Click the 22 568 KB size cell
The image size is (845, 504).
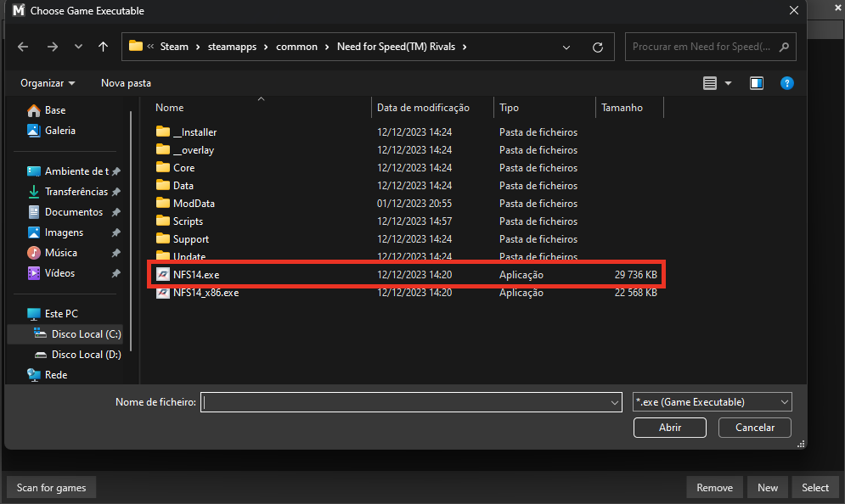click(635, 293)
